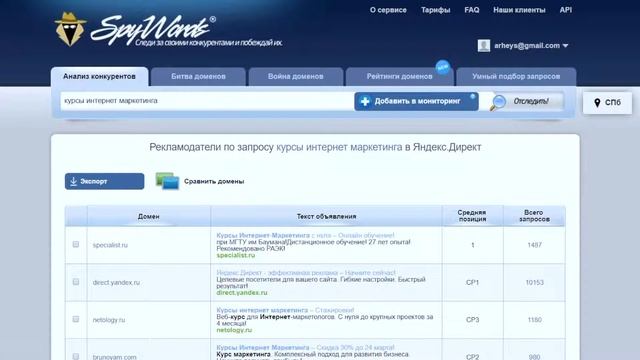The height and width of the screenshot is (360, 640).
Task: Click the СР1 average position cell
Action: click(472, 282)
